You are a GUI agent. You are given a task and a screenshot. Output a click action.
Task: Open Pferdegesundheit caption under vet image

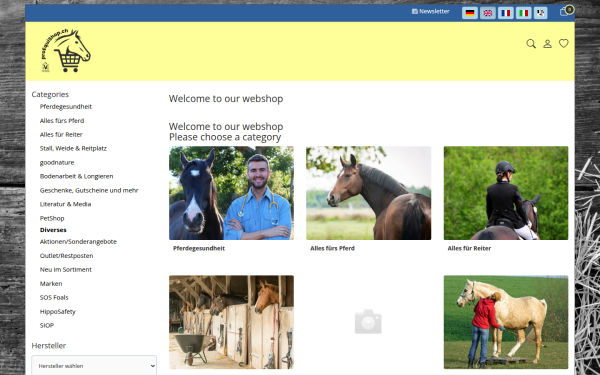(199, 248)
